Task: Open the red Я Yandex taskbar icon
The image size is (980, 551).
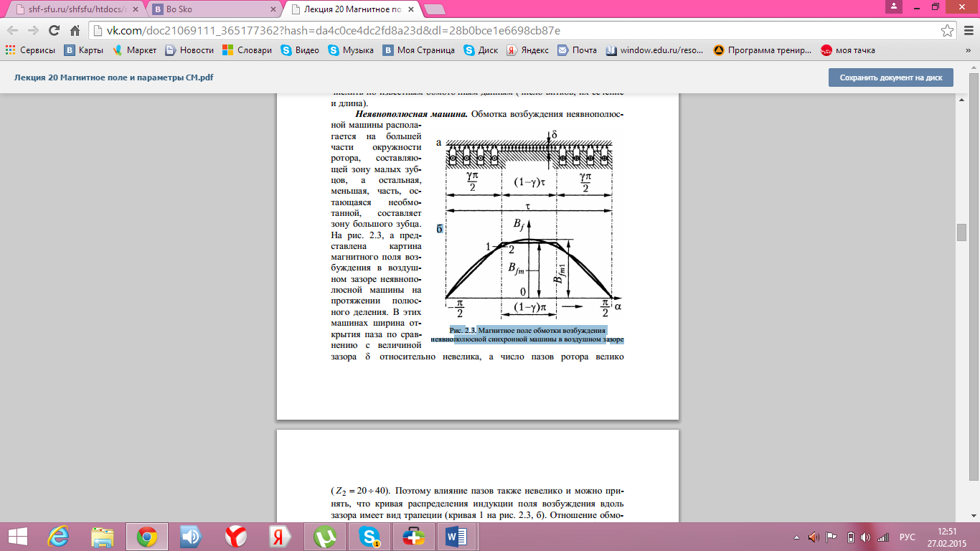Action: tap(281, 537)
